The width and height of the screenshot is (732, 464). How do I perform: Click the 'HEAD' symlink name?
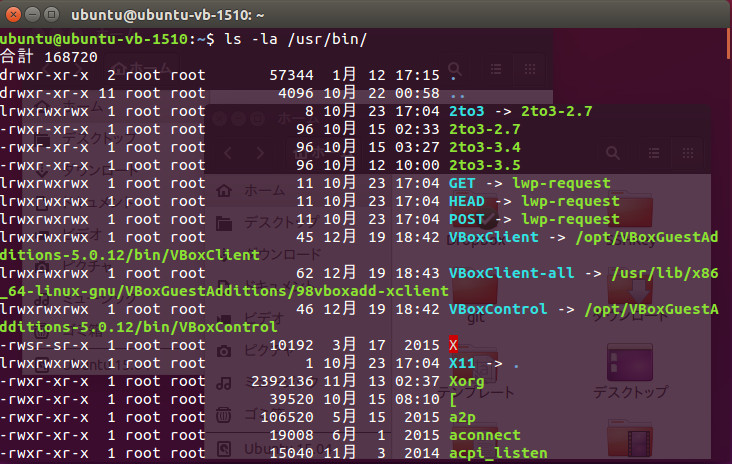(467, 202)
